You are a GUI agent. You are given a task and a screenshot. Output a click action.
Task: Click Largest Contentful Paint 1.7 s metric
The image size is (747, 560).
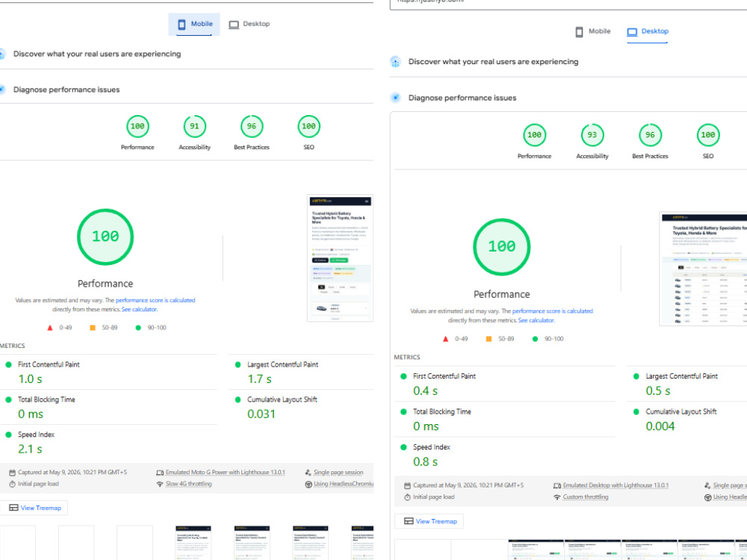point(301,372)
